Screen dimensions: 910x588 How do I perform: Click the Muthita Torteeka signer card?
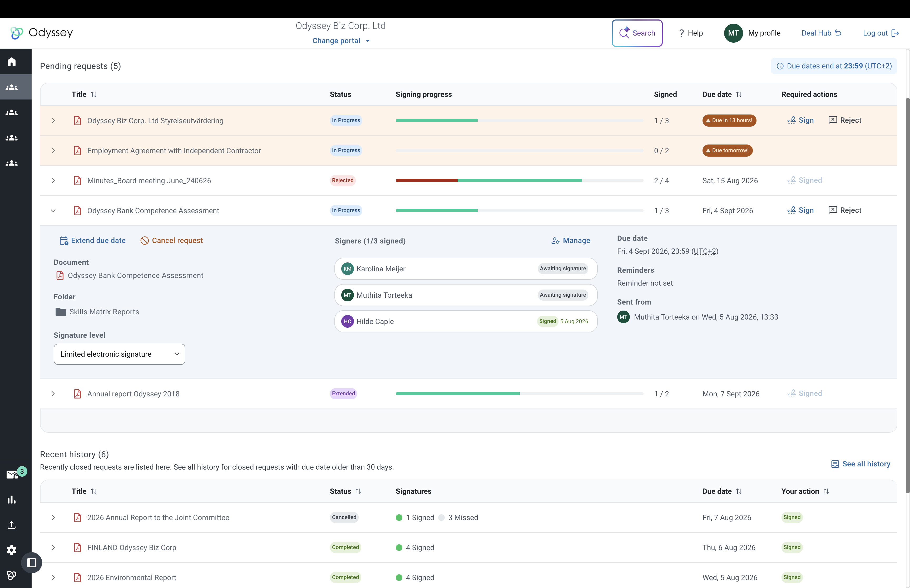pyautogui.click(x=466, y=295)
